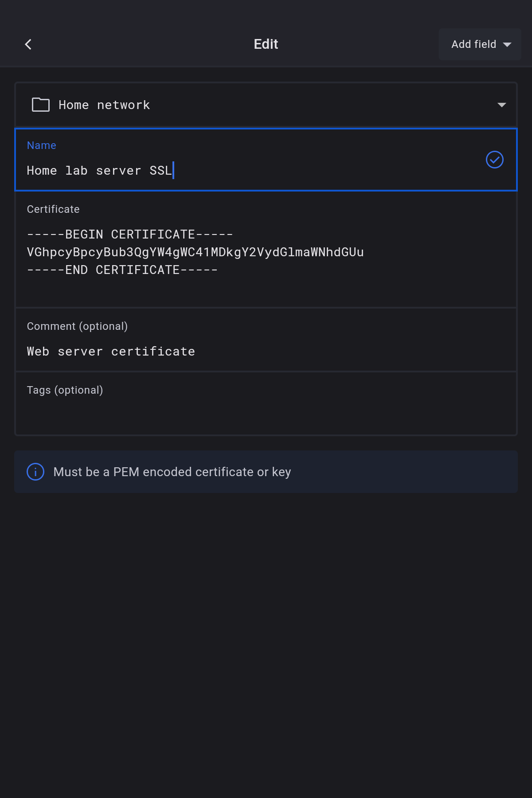Place cursor on END CERTIFICATE line
Image resolution: width=532 pixels, height=798 pixels.
(x=122, y=270)
